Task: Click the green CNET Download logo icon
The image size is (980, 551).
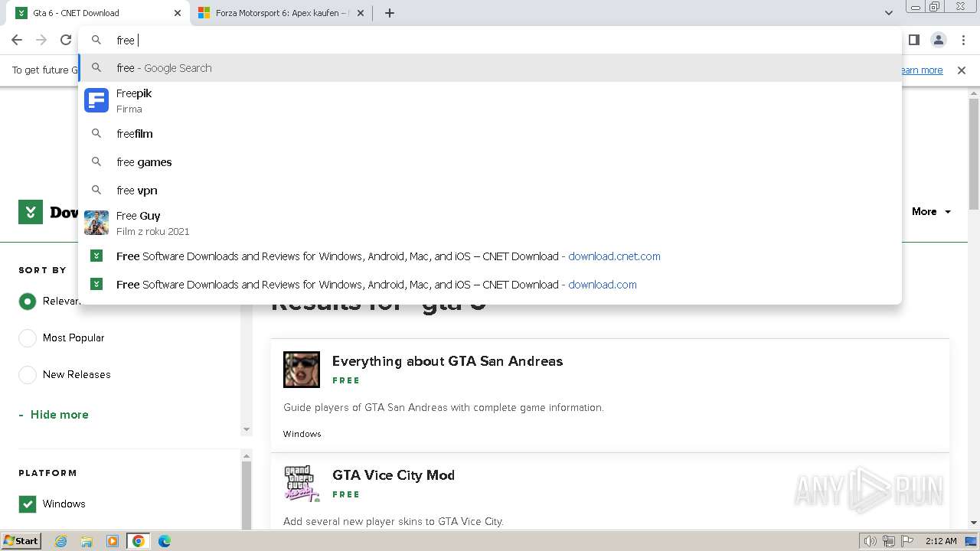Action: (x=31, y=212)
